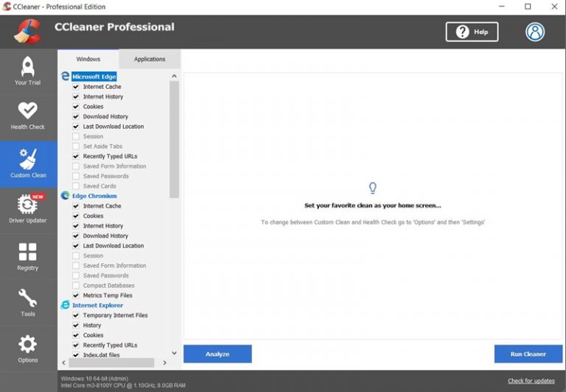Switch to the Applications tab

point(150,59)
